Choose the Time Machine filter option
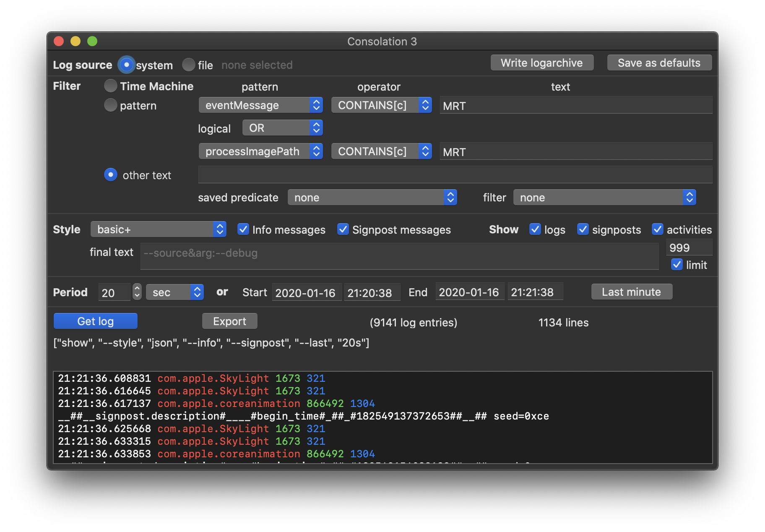765x532 pixels. pos(111,86)
